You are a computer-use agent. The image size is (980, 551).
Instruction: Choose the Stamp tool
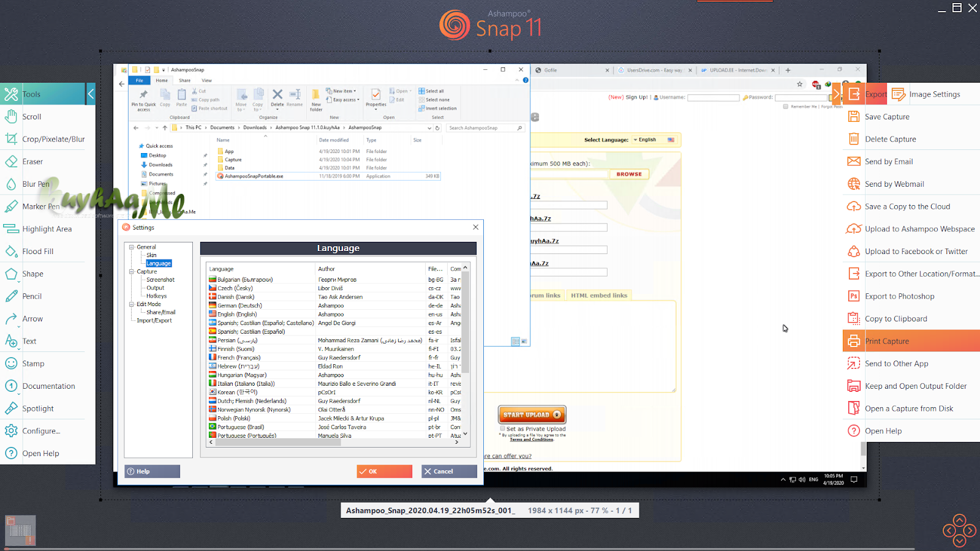pyautogui.click(x=48, y=364)
